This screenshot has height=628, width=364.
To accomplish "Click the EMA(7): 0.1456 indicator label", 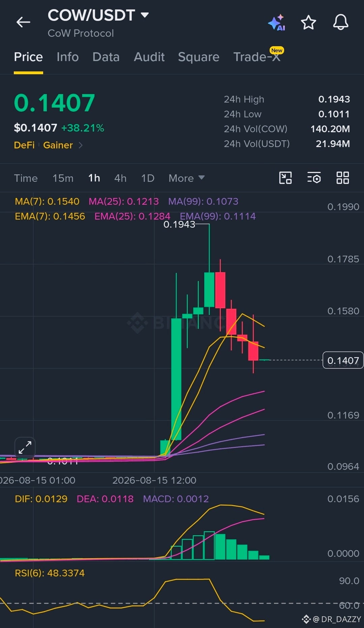I will [x=50, y=216].
